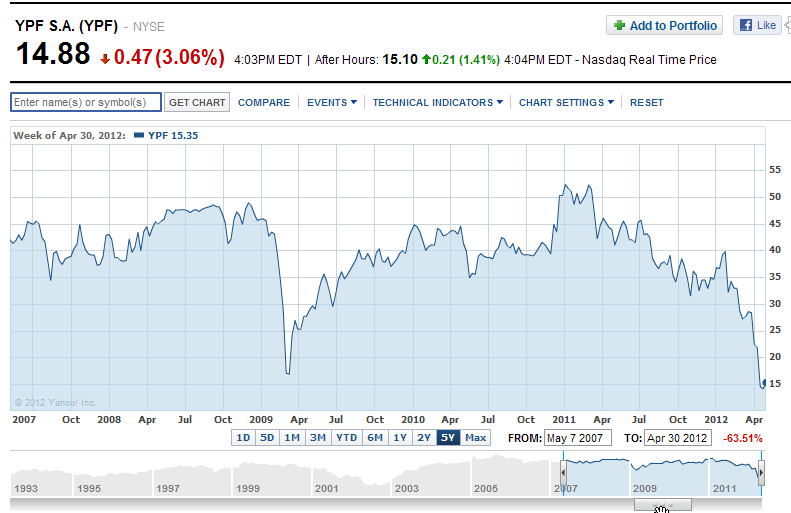Expand the Events dropdown
Screen dimensions: 791x513
coord(332,102)
